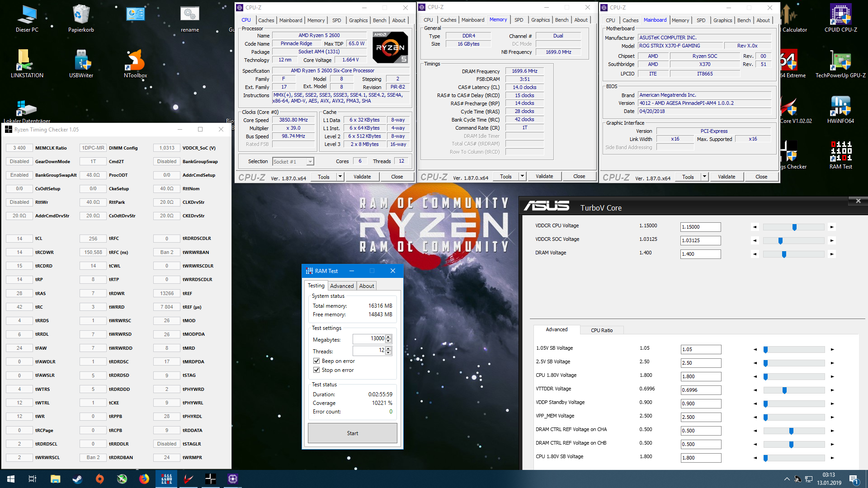Open the notification center icon

pos(854,479)
